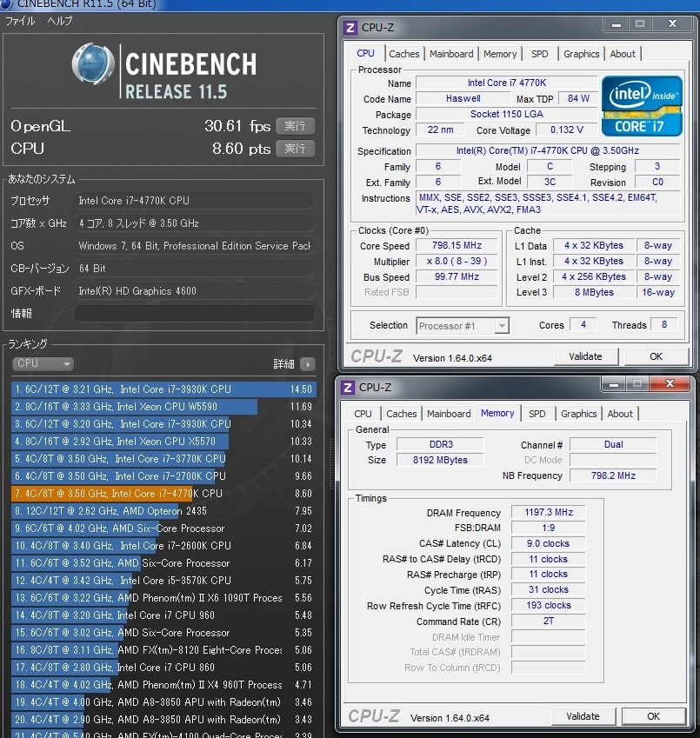Image resolution: width=700 pixels, height=738 pixels.
Task: Click the Level 3 cache value 8 MBytes
Action: 594,292
